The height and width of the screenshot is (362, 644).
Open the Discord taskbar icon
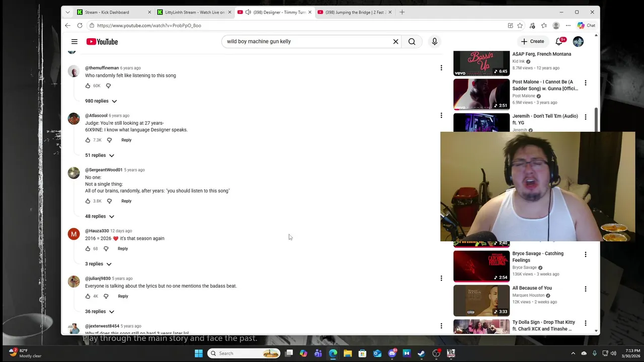392,353
